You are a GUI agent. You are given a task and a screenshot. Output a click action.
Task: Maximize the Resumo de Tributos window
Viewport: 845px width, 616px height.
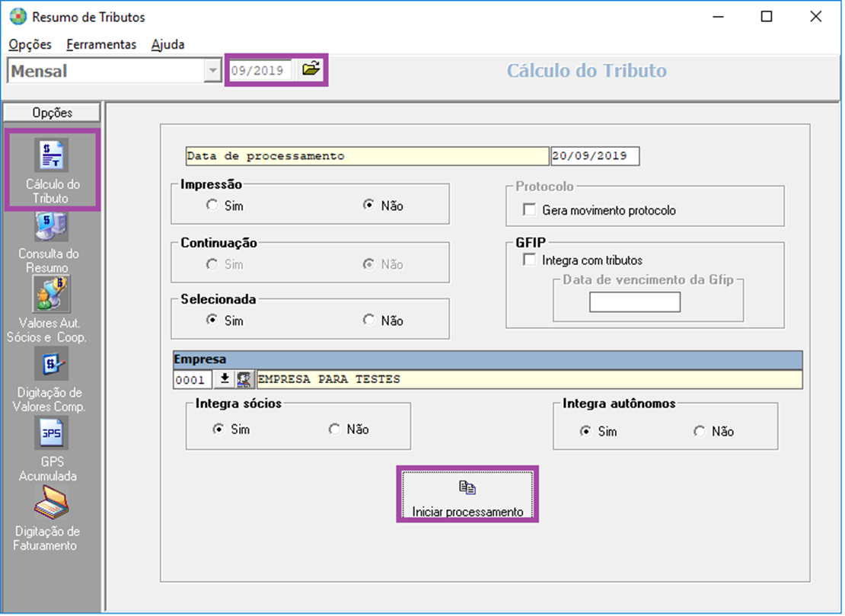pos(767,17)
